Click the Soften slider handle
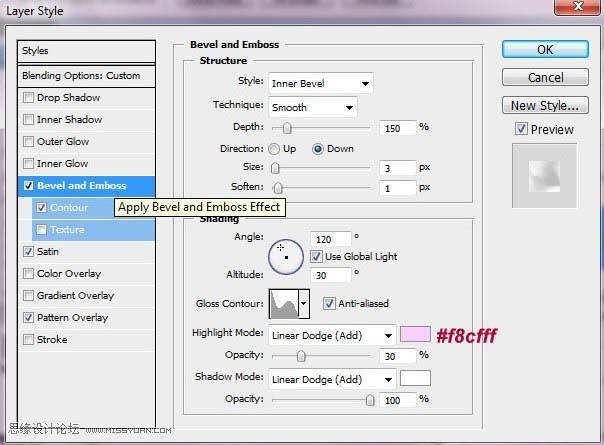The height and width of the screenshot is (445, 604). point(278,188)
